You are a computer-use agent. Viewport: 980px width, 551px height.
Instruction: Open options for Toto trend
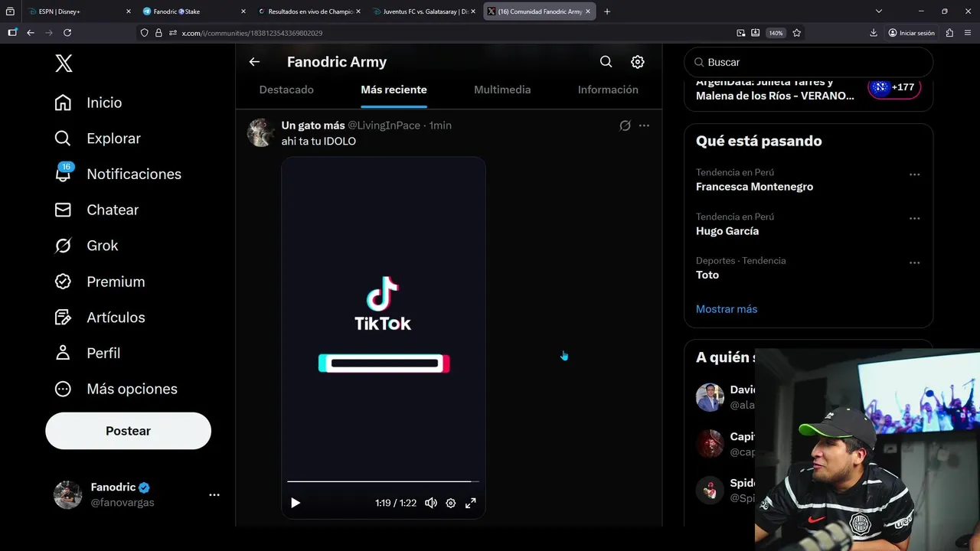click(914, 262)
